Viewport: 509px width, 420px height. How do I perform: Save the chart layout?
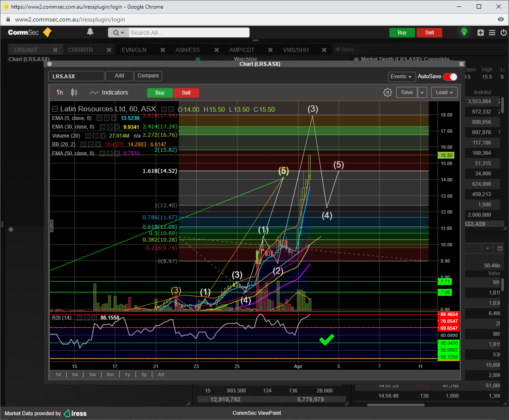(x=407, y=92)
